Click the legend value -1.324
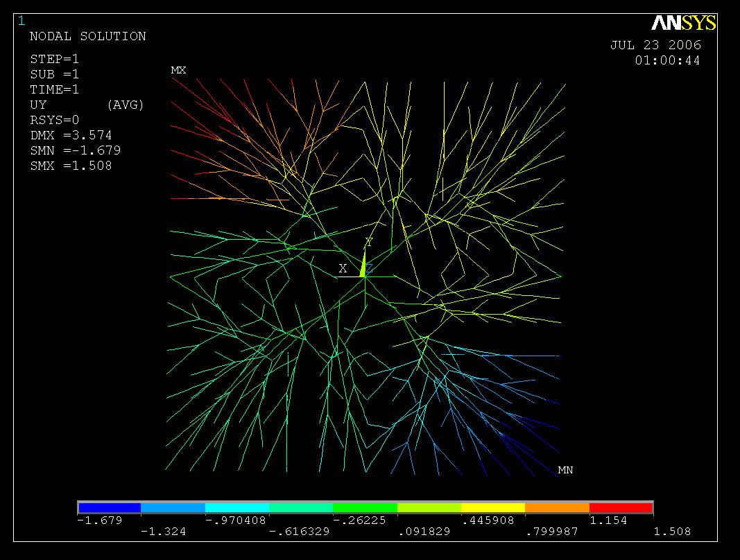This screenshot has height=560, width=740. [x=163, y=532]
